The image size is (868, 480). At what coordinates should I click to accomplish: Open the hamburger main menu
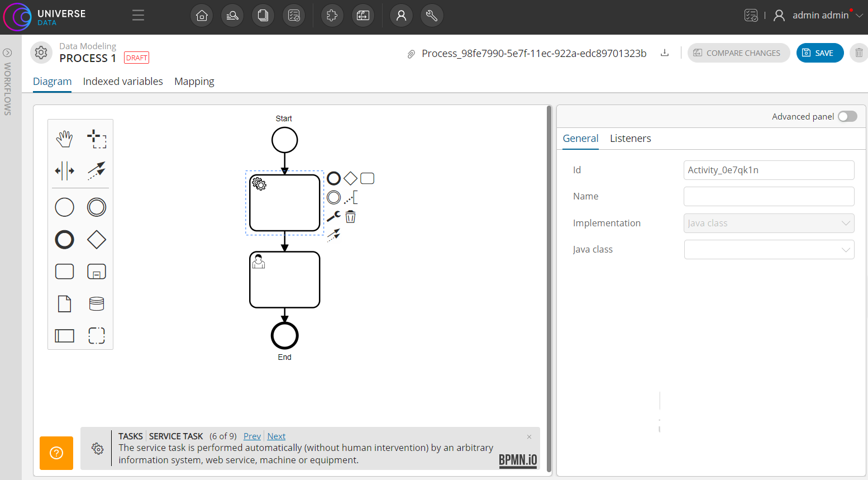(138, 15)
